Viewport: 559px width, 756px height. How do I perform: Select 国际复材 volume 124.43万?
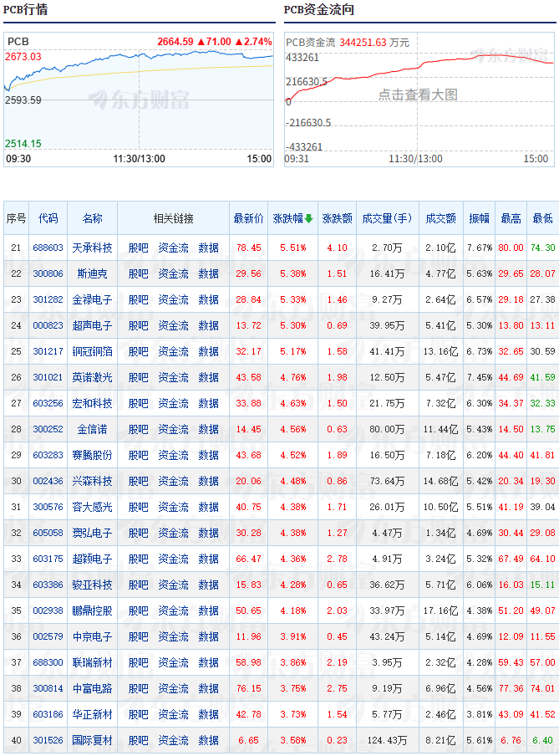387,741
